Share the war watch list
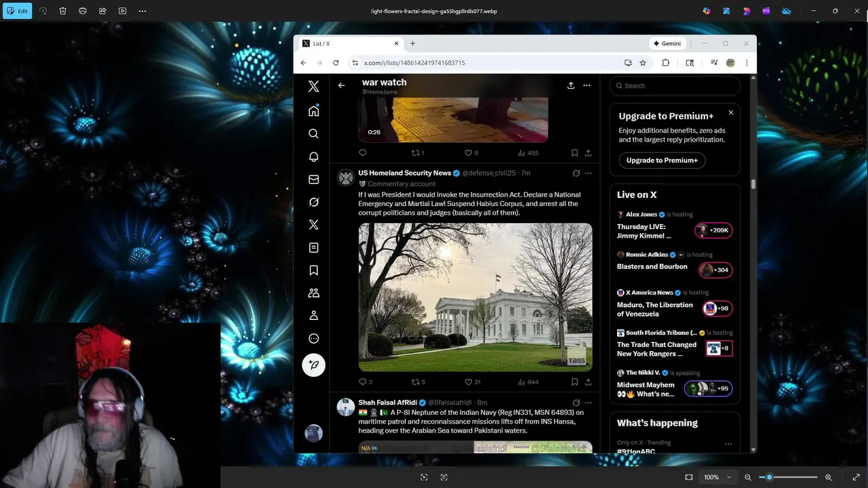Image resolution: width=868 pixels, height=488 pixels. click(x=571, y=85)
